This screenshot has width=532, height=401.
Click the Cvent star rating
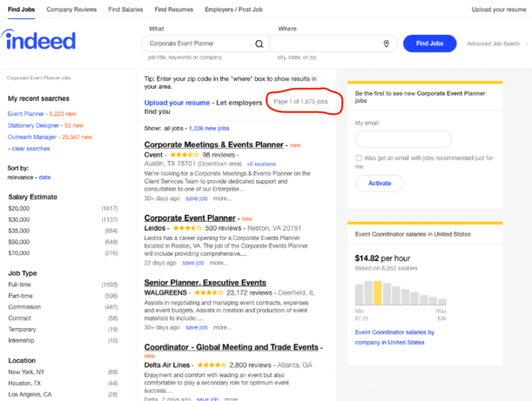point(184,155)
